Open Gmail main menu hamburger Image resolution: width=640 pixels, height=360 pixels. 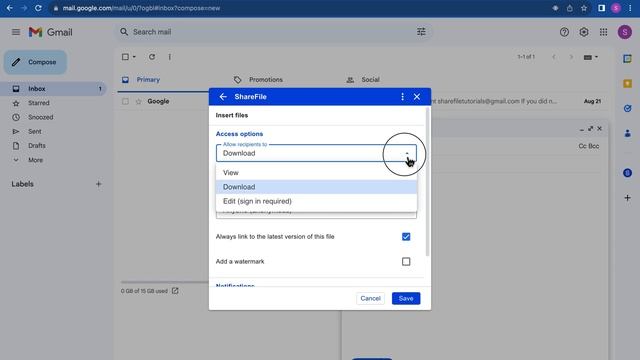click(16, 32)
